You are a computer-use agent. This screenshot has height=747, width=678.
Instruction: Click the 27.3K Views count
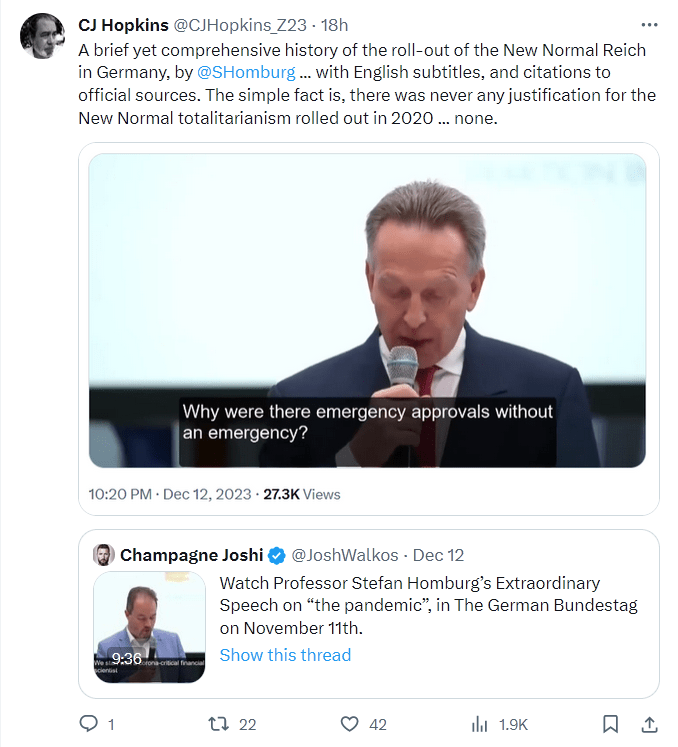[x=301, y=494]
